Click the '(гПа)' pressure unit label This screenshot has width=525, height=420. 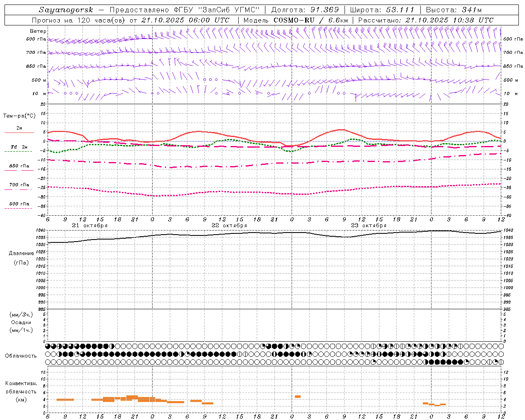[x=21, y=262]
